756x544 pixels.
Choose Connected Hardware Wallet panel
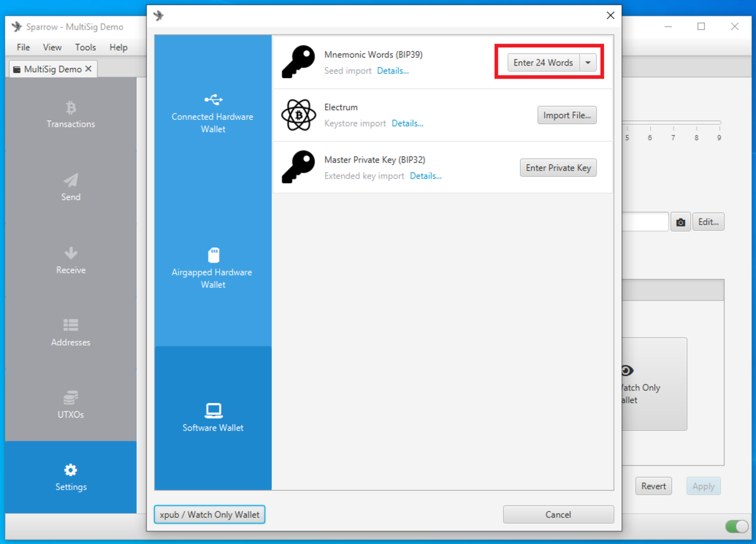(213, 113)
